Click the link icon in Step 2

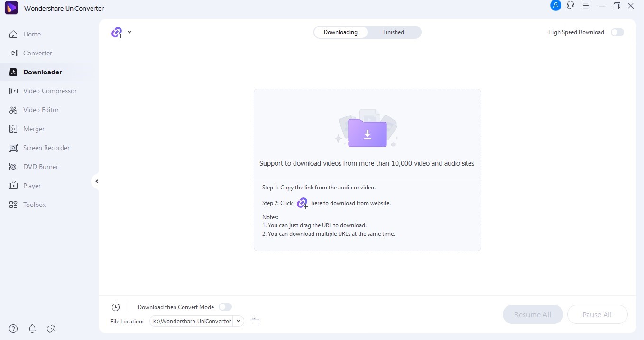(302, 203)
